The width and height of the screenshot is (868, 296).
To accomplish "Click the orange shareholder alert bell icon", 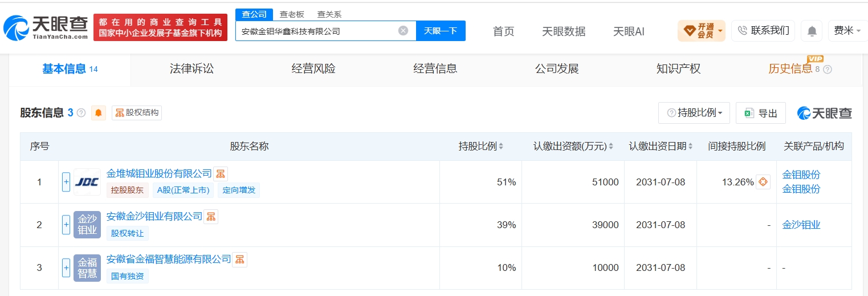I will (x=99, y=113).
